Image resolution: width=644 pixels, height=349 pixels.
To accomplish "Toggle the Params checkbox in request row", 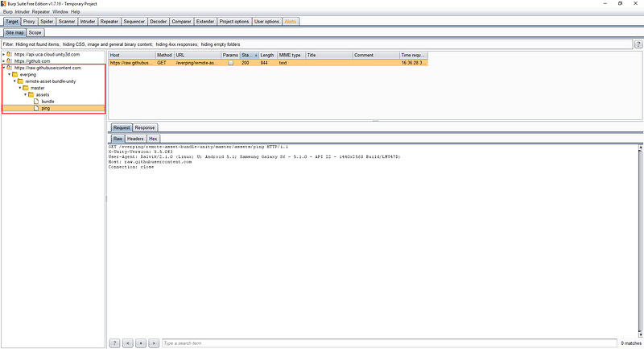I will point(231,63).
